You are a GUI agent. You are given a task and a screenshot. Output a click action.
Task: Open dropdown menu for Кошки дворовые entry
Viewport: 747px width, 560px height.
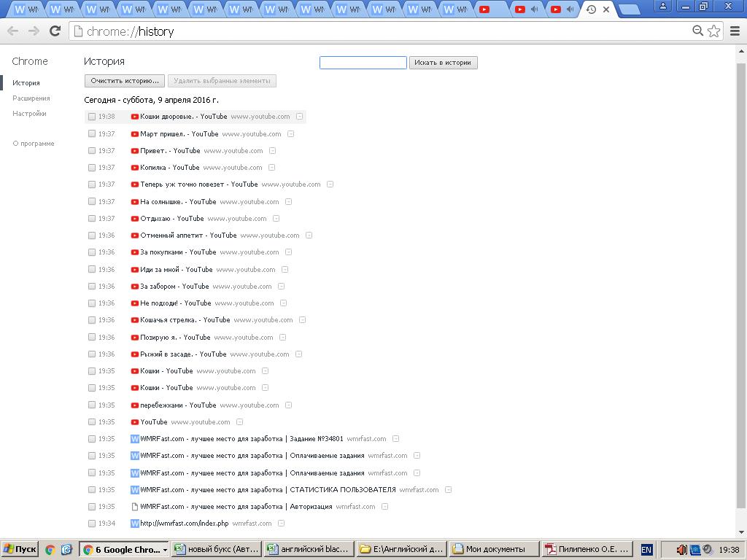(299, 117)
